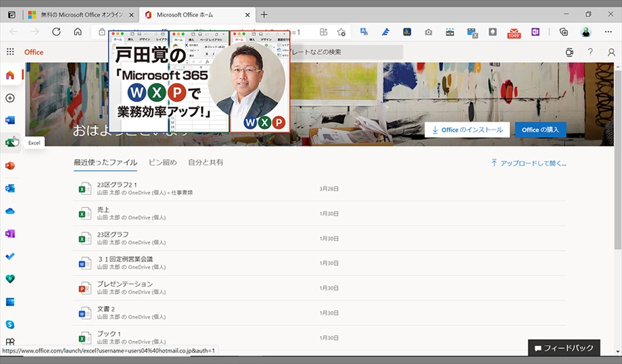Switch to 無料の Microsoft Office オンライン tab
This screenshot has width=622, height=364.
click(x=81, y=15)
